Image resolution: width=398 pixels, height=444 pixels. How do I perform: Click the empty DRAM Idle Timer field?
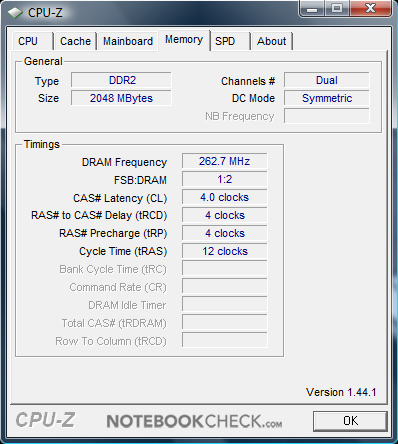[x=225, y=305]
